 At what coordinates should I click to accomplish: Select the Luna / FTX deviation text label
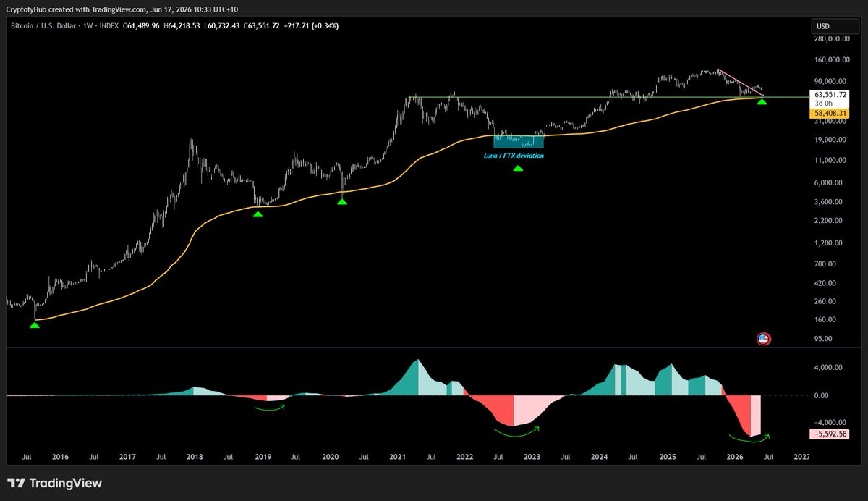click(x=514, y=156)
